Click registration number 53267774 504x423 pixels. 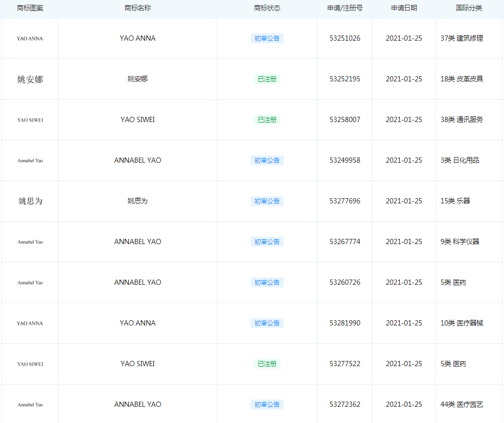345,241
